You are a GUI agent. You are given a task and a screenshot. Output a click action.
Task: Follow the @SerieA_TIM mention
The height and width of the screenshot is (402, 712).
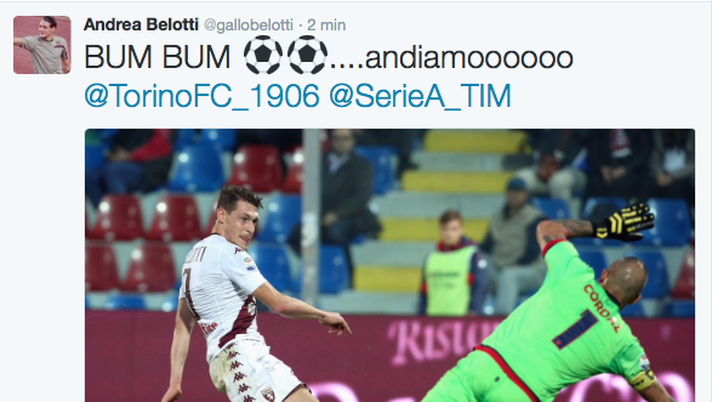420,96
